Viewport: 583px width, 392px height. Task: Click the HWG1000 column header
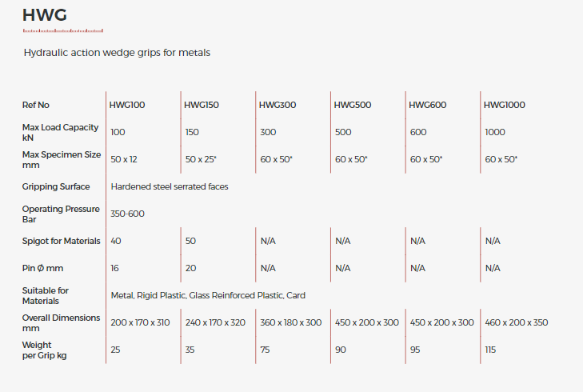[x=505, y=105]
